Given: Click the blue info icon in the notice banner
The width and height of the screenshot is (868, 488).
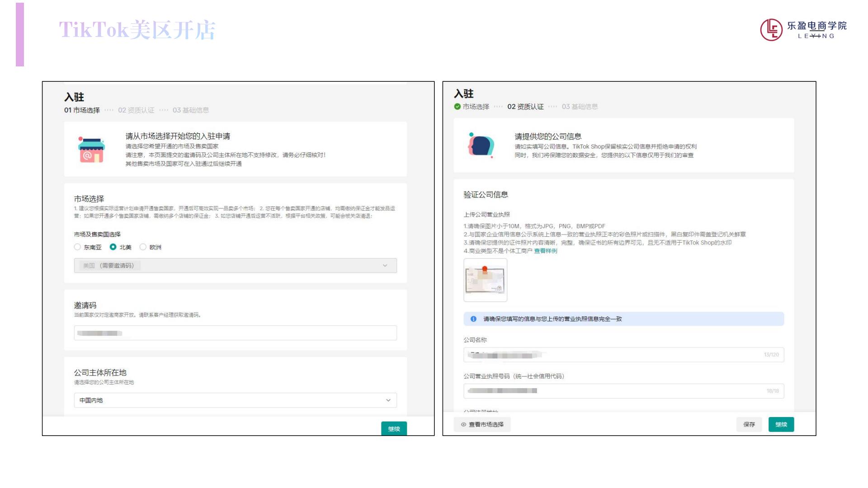Looking at the screenshot, I should pos(473,319).
